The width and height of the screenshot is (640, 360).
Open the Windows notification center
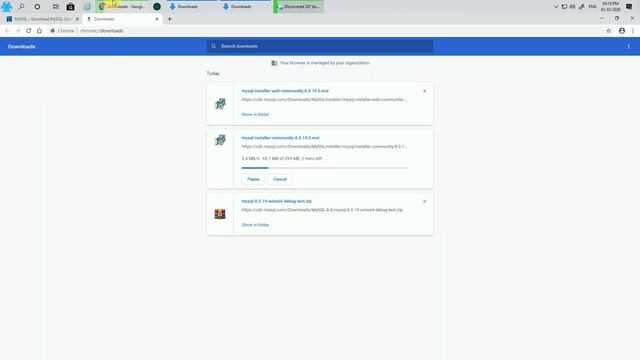click(x=629, y=7)
